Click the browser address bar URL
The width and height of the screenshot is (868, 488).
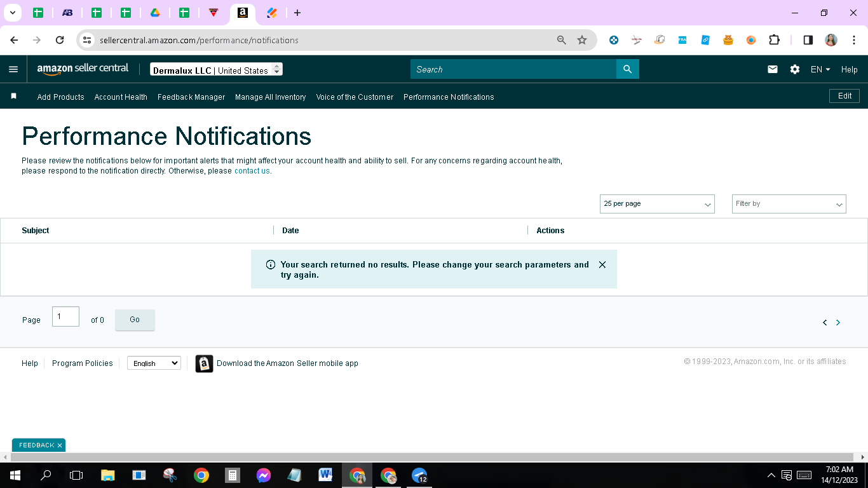(x=199, y=40)
